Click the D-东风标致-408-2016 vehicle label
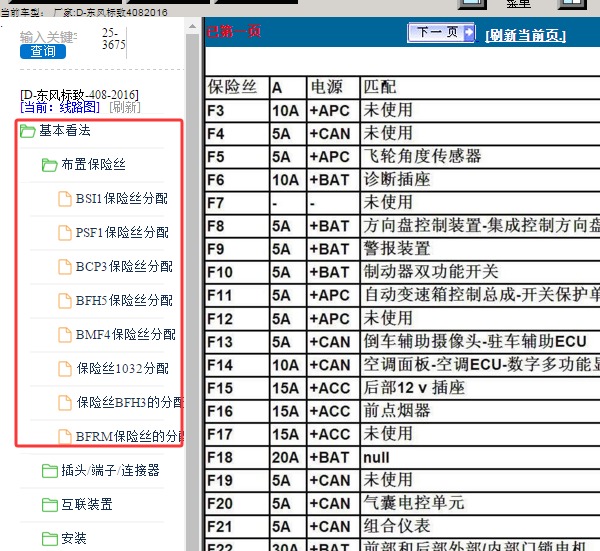Screen dimensions: 600x551 click(x=79, y=95)
